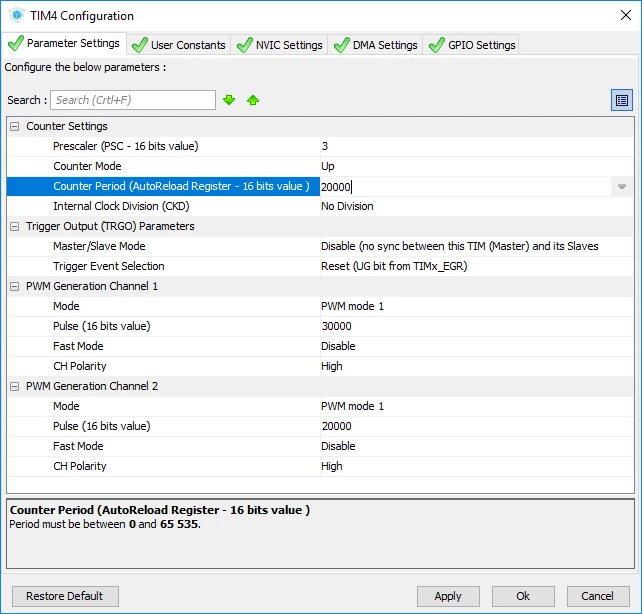
Task: Toggle the parameter list view icon
Action: [x=622, y=100]
